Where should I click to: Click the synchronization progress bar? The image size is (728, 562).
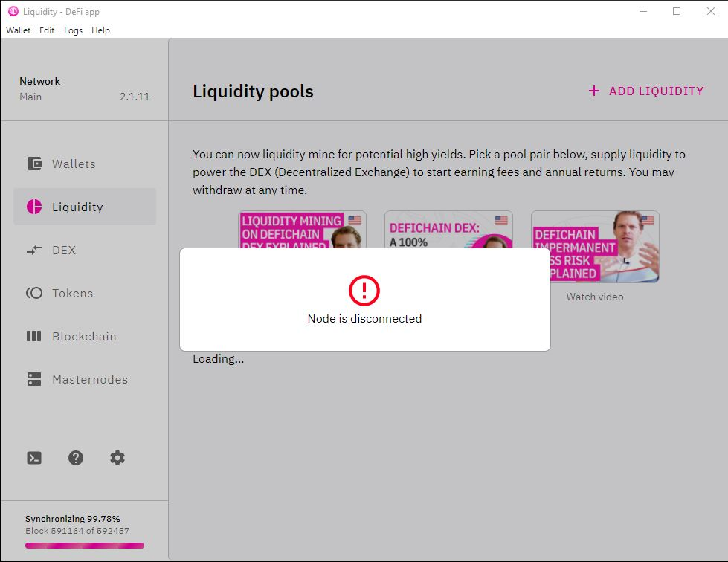(85, 546)
